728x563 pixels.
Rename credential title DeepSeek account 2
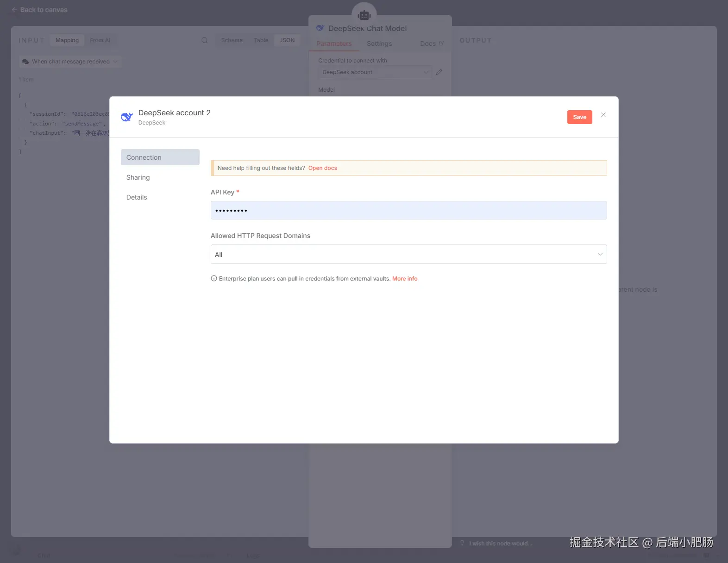click(x=174, y=113)
